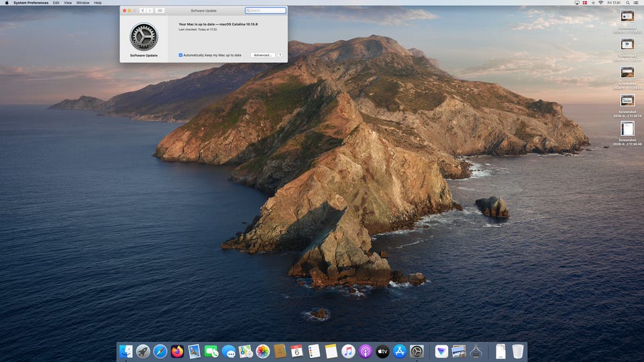Click the Advanced... button
The width and height of the screenshot is (644, 362).
pyautogui.click(x=262, y=55)
